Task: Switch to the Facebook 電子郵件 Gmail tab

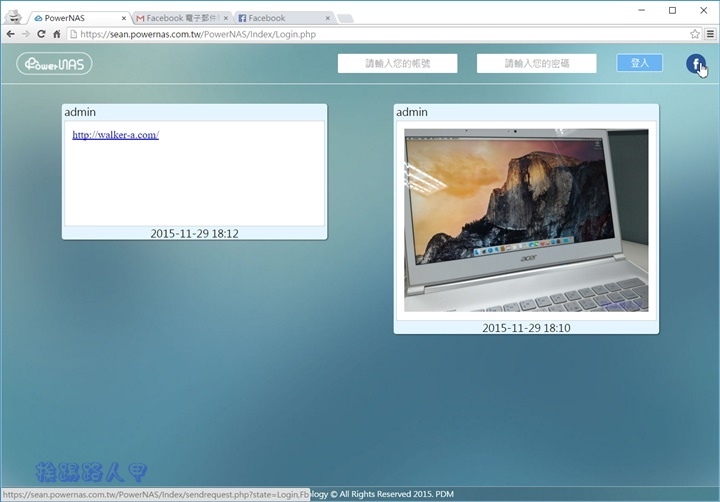Action: (180, 18)
